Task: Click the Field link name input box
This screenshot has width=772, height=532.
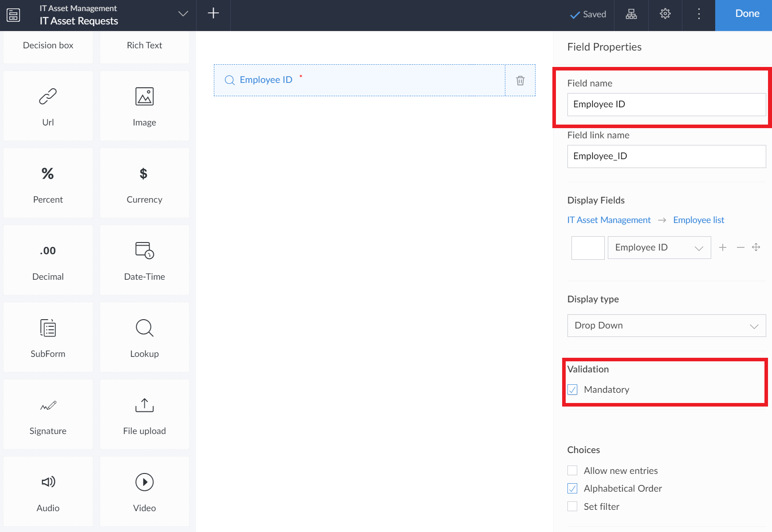Action: point(666,156)
